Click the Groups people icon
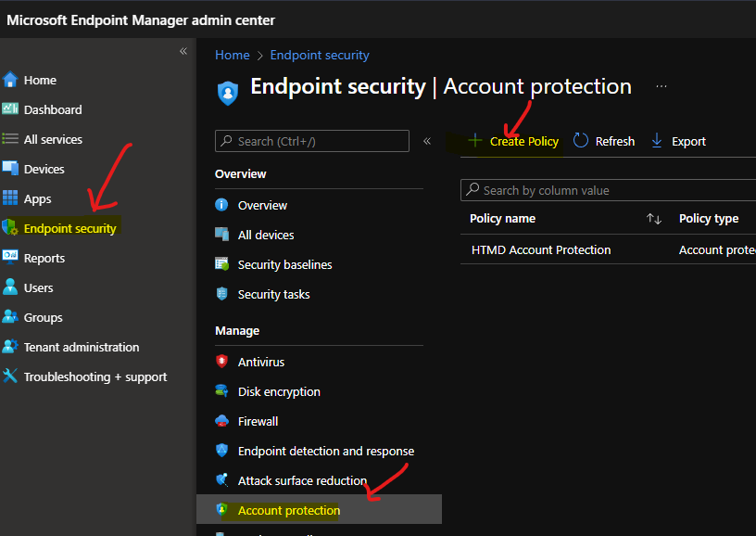This screenshot has width=756, height=536. click(9, 317)
